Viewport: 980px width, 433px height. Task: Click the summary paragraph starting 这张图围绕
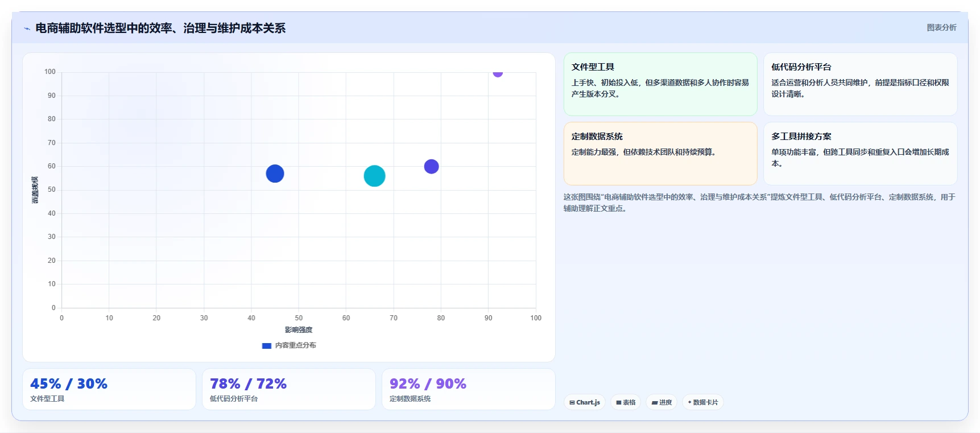coord(759,203)
